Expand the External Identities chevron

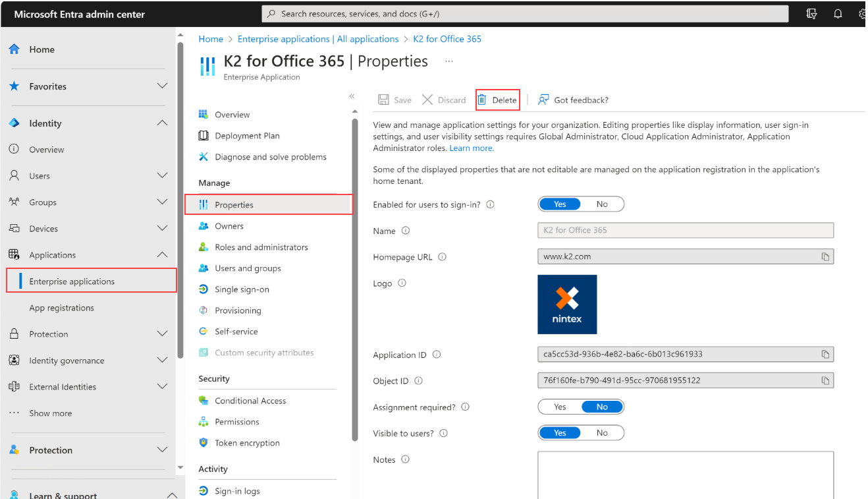click(162, 387)
